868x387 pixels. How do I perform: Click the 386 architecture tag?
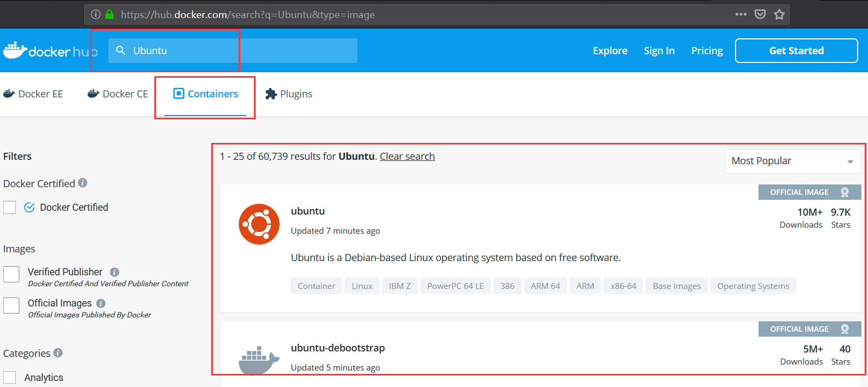[x=507, y=286]
